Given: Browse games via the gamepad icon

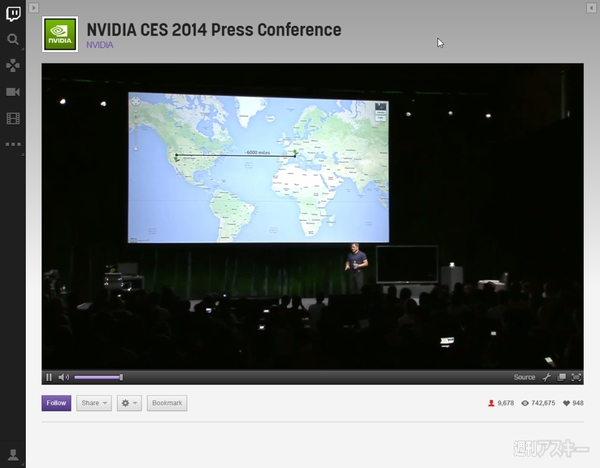Looking at the screenshot, I should [13, 65].
